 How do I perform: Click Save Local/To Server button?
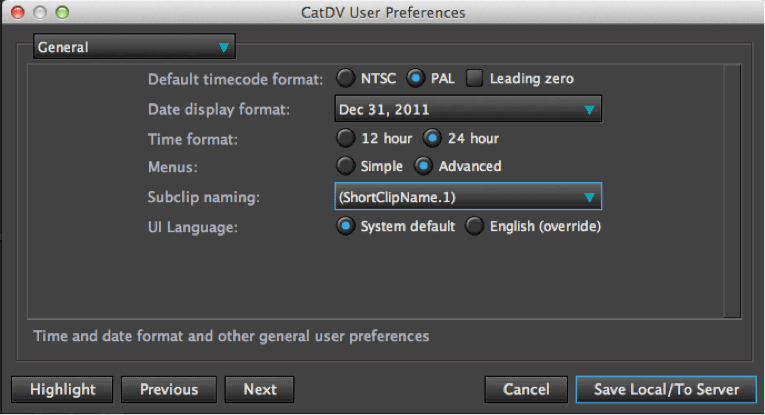666,389
